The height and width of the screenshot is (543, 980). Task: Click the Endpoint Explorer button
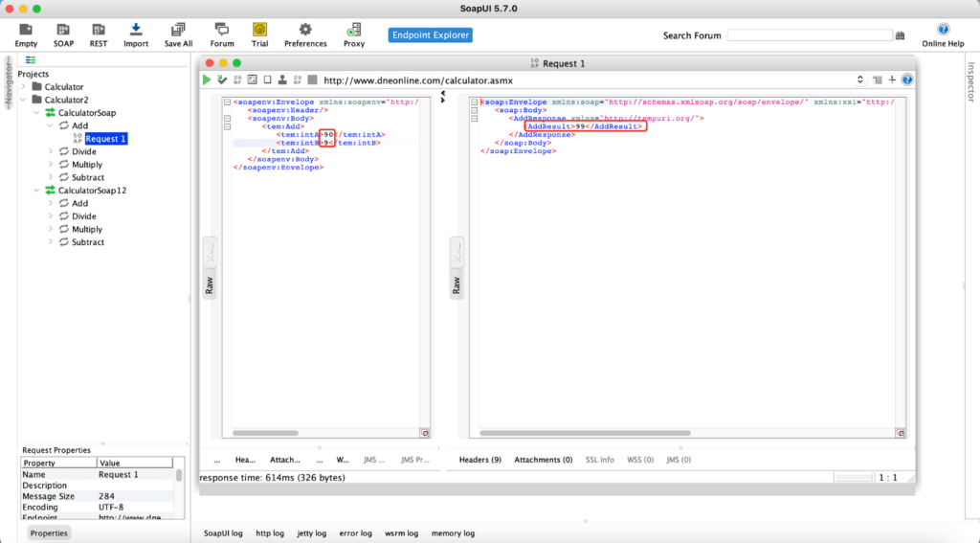[430, 35]
